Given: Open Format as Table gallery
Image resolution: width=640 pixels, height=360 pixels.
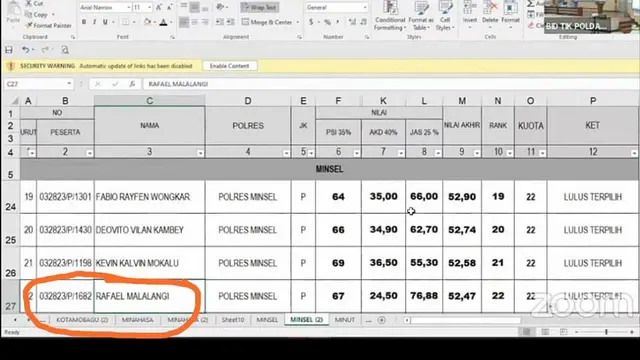Looking at the screenshot, I should pyautogui.click(x=421, y=16).
